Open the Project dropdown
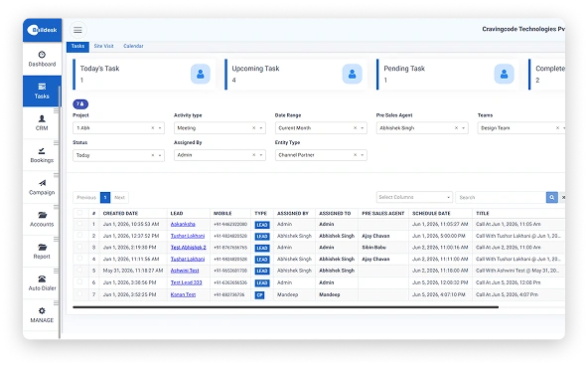Viewport: 588px width, 367px height. (x=118, y=128)
